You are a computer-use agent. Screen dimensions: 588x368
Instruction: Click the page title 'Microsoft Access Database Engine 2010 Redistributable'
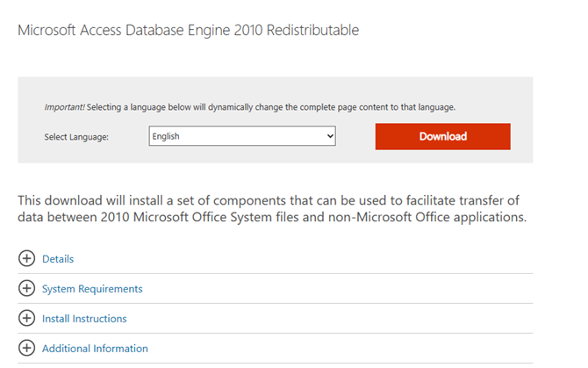click(189, 30)
